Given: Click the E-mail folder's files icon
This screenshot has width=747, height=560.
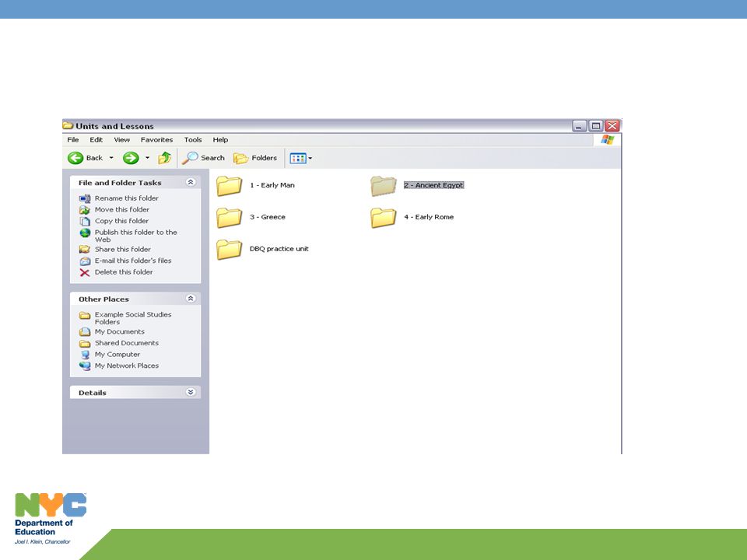Looking at the screenshot, I should 85,261.
